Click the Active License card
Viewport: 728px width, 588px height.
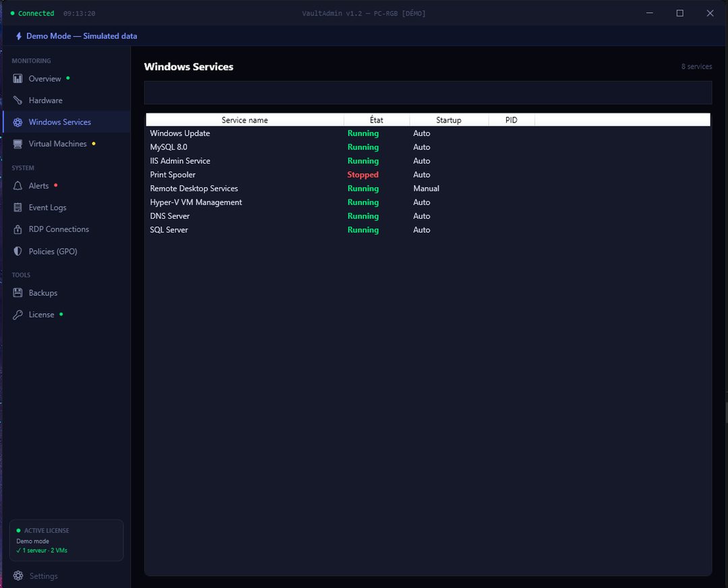point(66,540)
